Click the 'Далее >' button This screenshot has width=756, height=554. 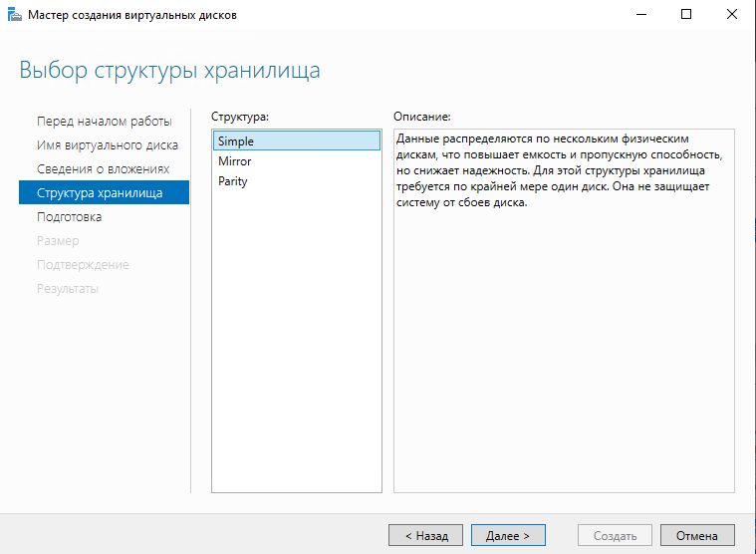point(508,535)
